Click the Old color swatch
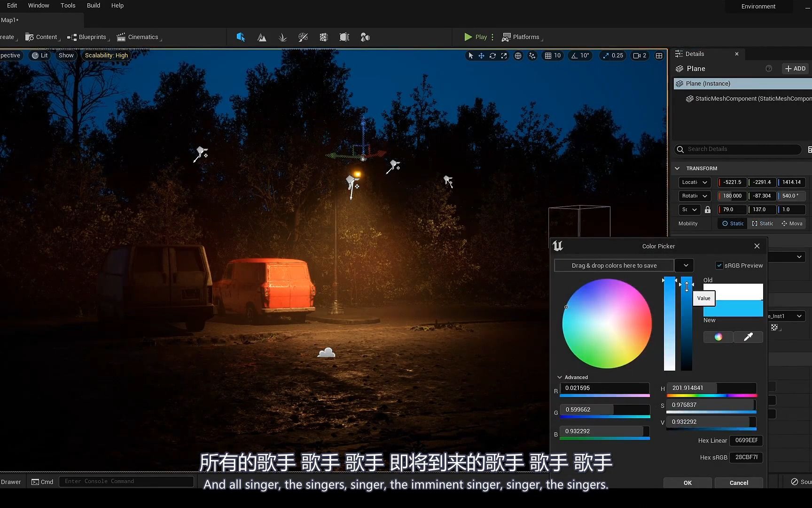This screenshot has height=508, width=812. (733, 292)
